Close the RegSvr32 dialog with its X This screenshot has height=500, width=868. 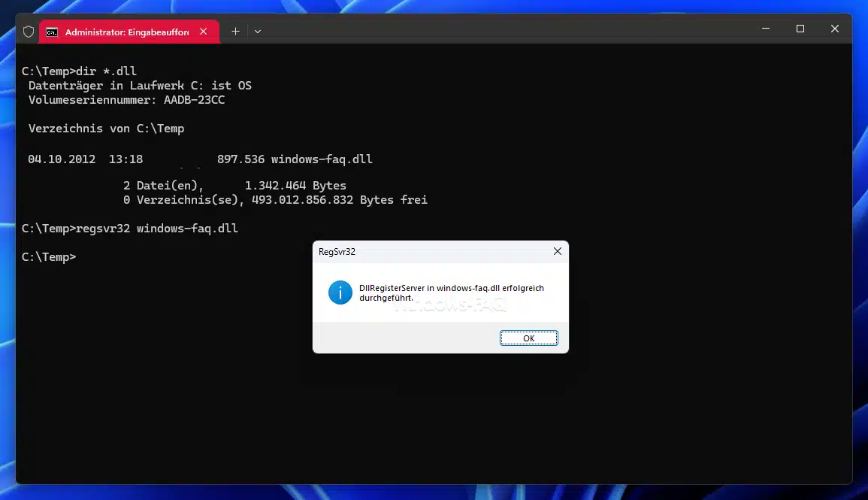tap(558, 251)
